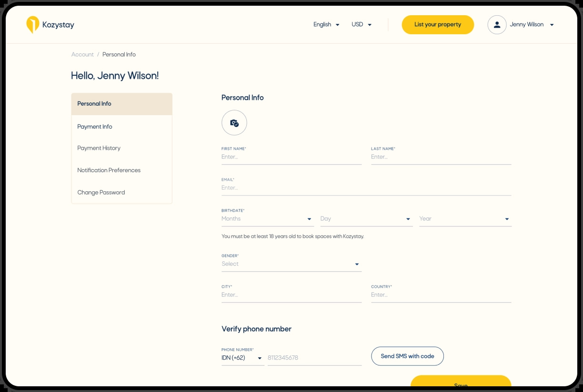The image size is (583, 392).
Task: Expand the Months birthdate dropdown
Action: pos(268,219)
